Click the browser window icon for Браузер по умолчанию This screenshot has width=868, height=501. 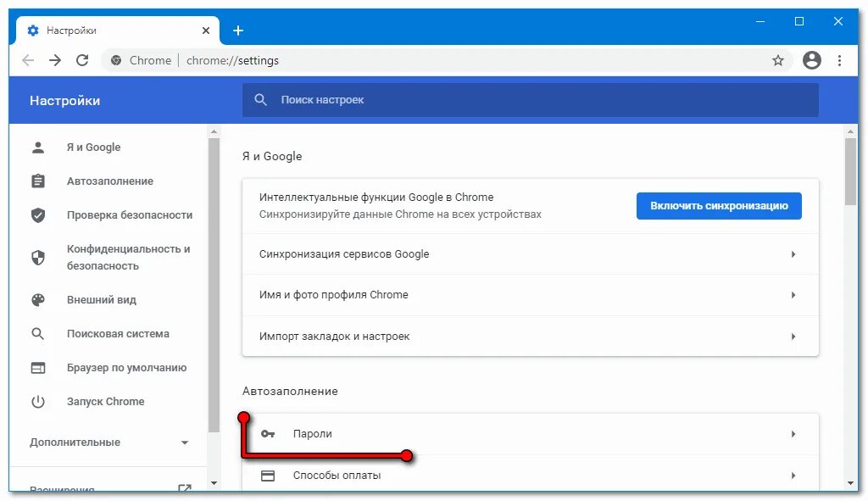point(38,368)
